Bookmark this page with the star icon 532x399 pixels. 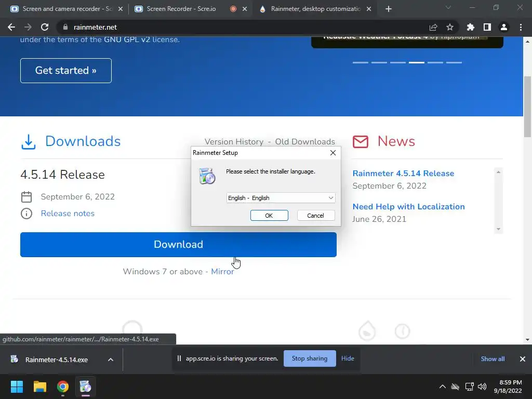click(x=450, y=27)
